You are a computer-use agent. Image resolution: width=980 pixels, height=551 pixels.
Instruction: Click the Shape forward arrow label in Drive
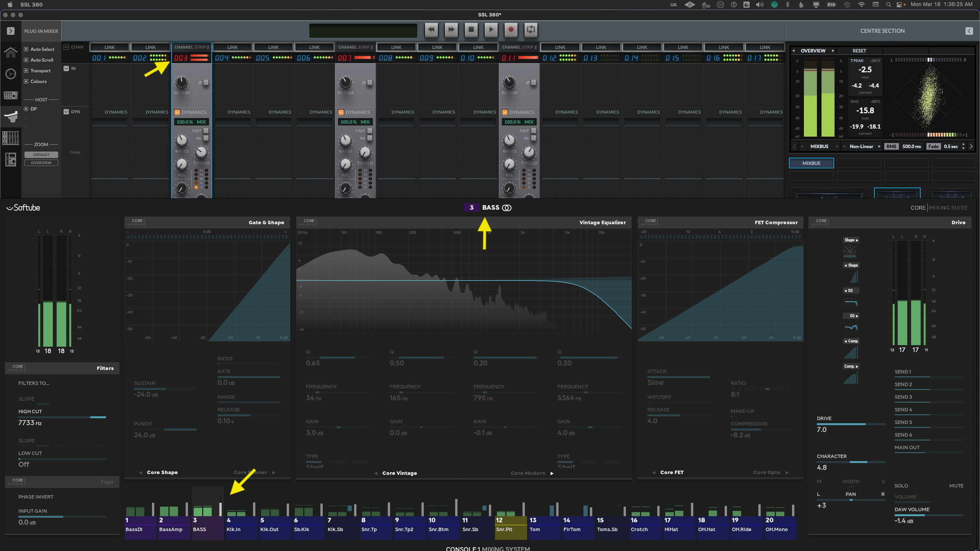click(x=851, y=240)
